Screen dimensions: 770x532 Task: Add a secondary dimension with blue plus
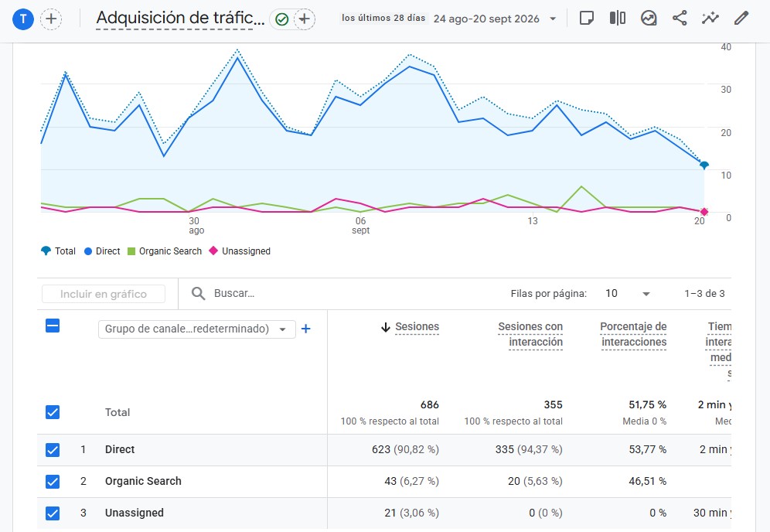pyautogui.click(x=305, y=329)
